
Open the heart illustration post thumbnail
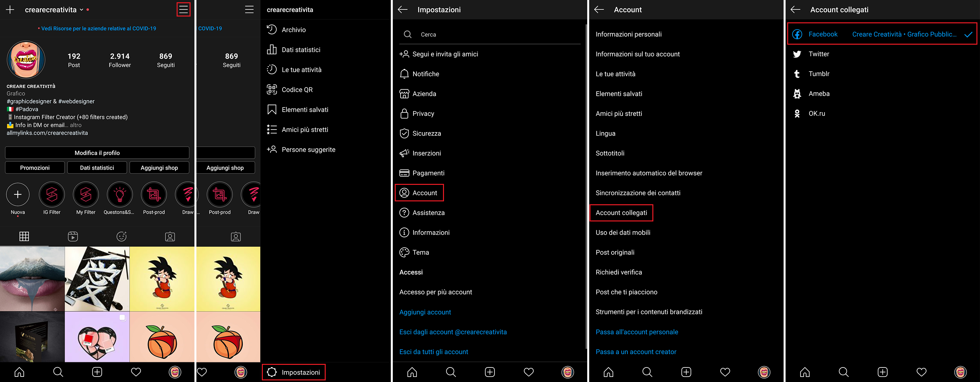[x=97, y=337]
